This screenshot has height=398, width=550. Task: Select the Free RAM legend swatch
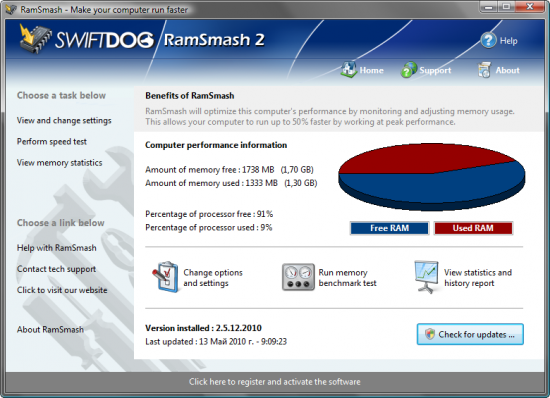pos(389,228)
